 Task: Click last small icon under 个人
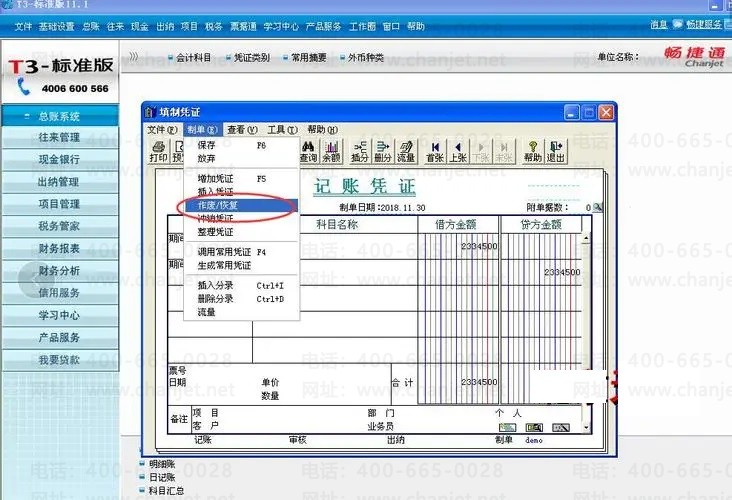561,427
